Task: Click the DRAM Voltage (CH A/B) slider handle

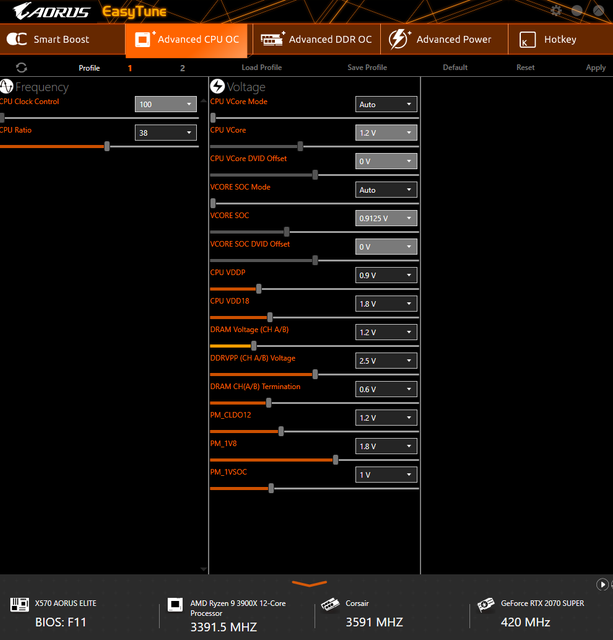Action: coord(254,346)
